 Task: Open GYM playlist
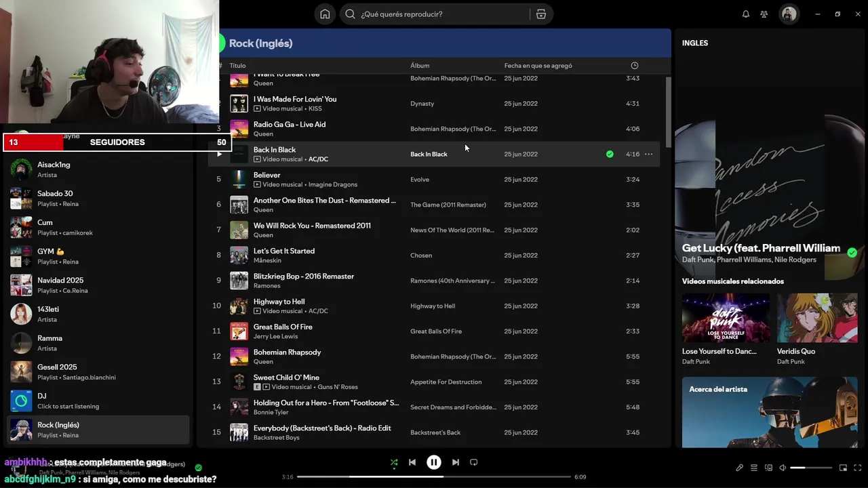point(98,256)
